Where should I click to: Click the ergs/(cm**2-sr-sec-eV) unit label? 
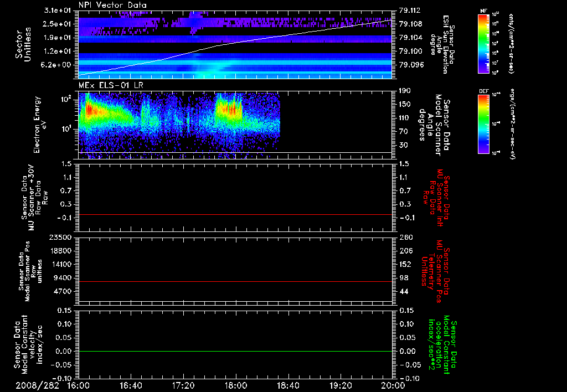point(512,125)
